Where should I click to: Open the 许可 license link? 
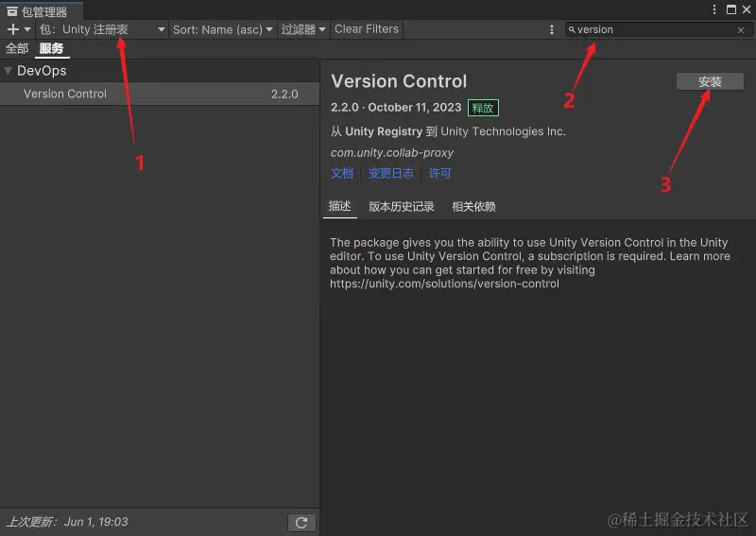coord(439,173)
